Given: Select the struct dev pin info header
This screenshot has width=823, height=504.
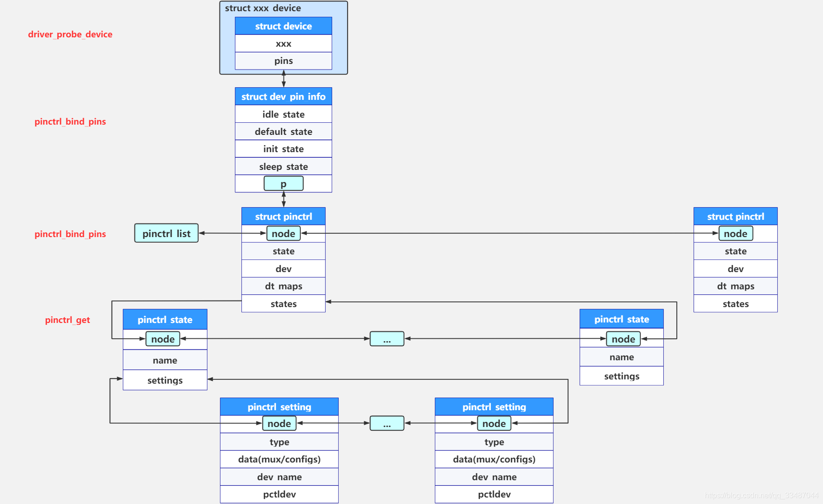Looking at the screenshot, I should [x=283, y=97].
